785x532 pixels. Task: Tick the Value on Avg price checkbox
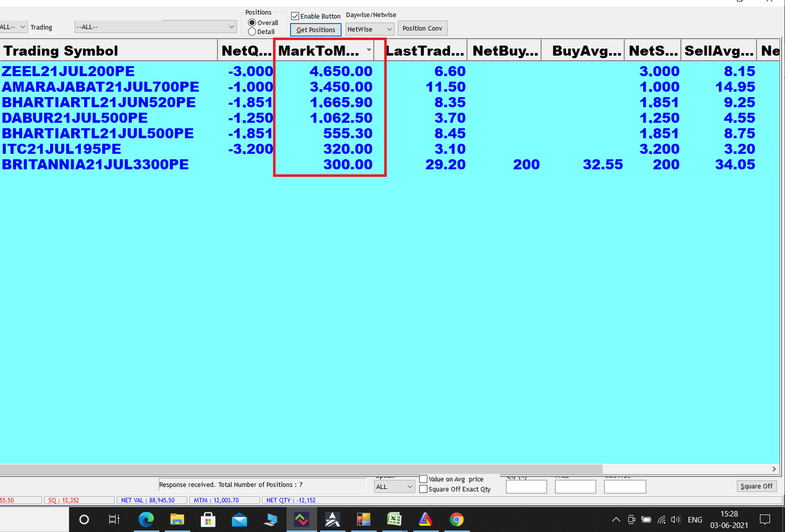click(423, 479)
